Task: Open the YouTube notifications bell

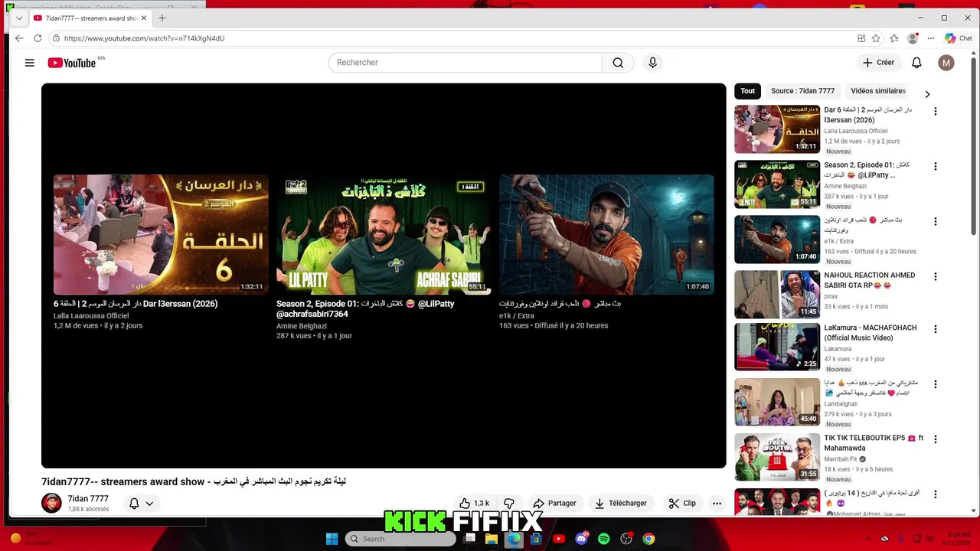Action: 916,63
